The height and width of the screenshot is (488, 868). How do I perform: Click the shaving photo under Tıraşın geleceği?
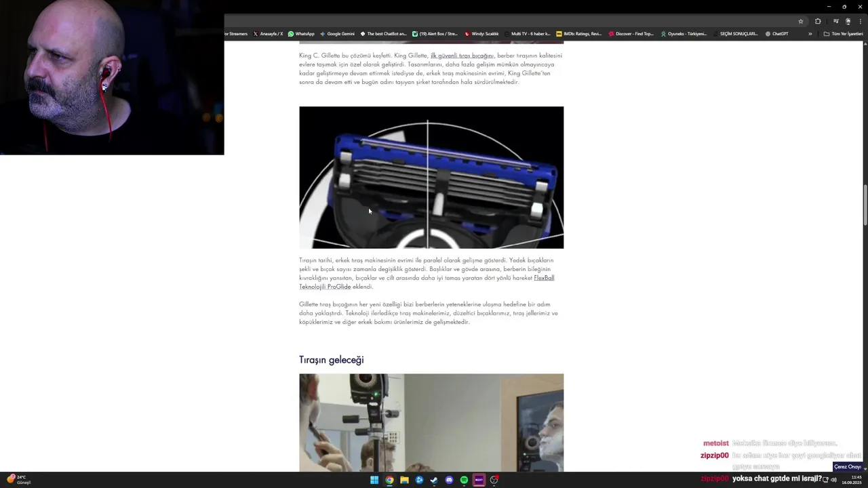point(431,423)
